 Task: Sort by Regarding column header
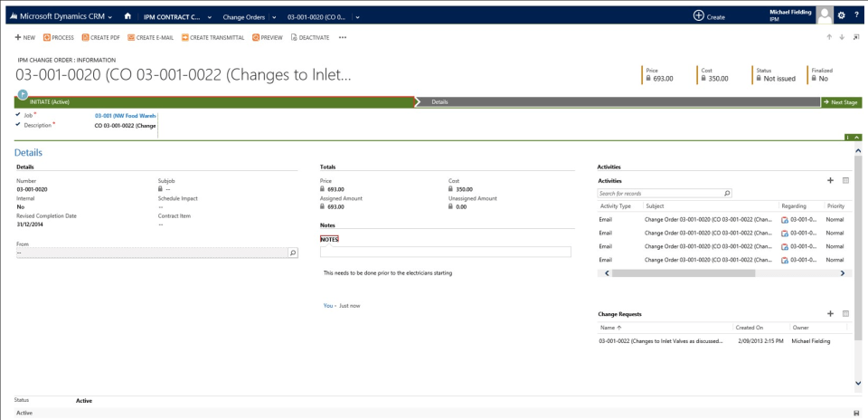click(794, 206)
